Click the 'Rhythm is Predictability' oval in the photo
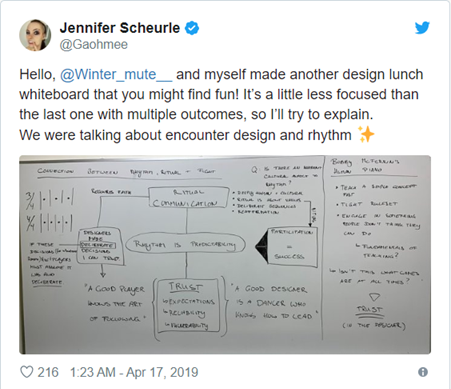451x389 pixels. 185,245
